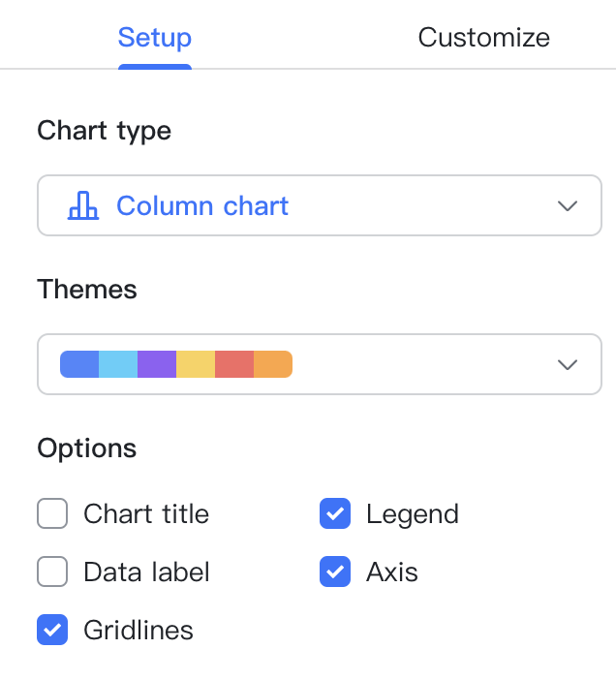
Task: Click the Legend option label
Action: pos(413,513)
